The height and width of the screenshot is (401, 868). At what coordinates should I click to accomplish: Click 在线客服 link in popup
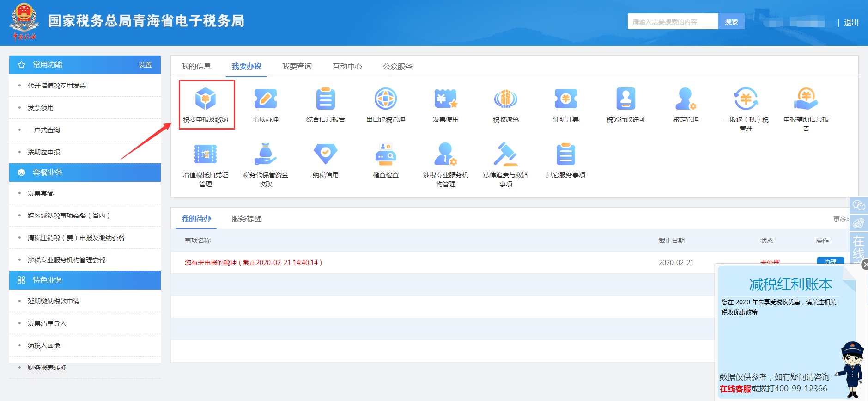[735, 389]
